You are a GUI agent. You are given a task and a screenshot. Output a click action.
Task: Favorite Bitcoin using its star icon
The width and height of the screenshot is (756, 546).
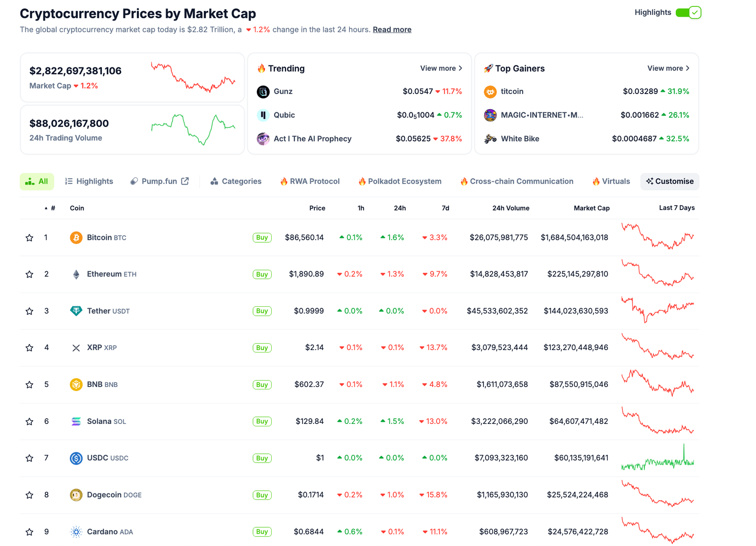(29, 237)
